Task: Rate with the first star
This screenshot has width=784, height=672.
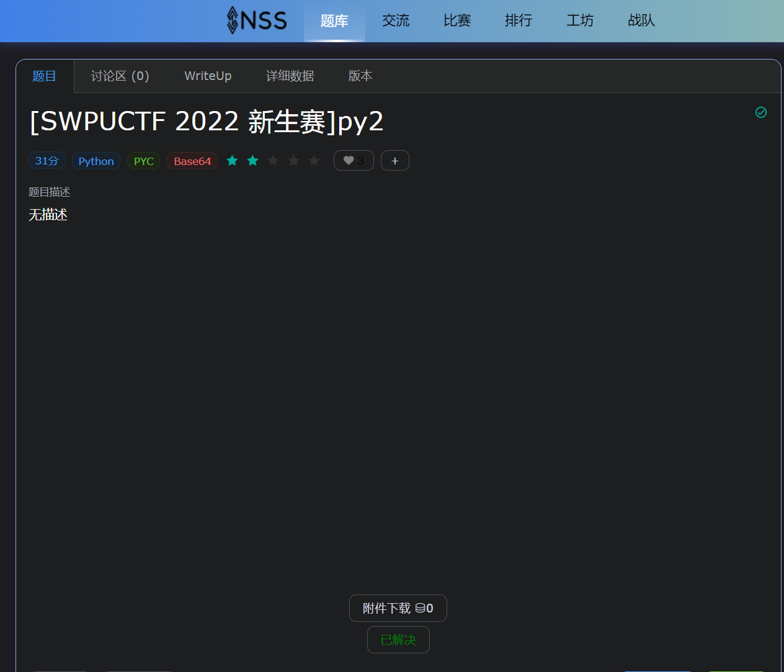Action: pyautogui.click(x=233, y=161)
